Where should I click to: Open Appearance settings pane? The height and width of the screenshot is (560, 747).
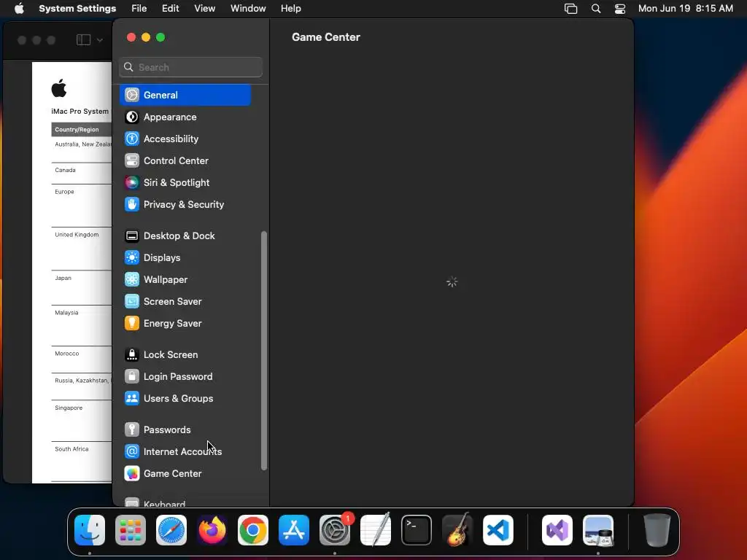click(185, 117)
